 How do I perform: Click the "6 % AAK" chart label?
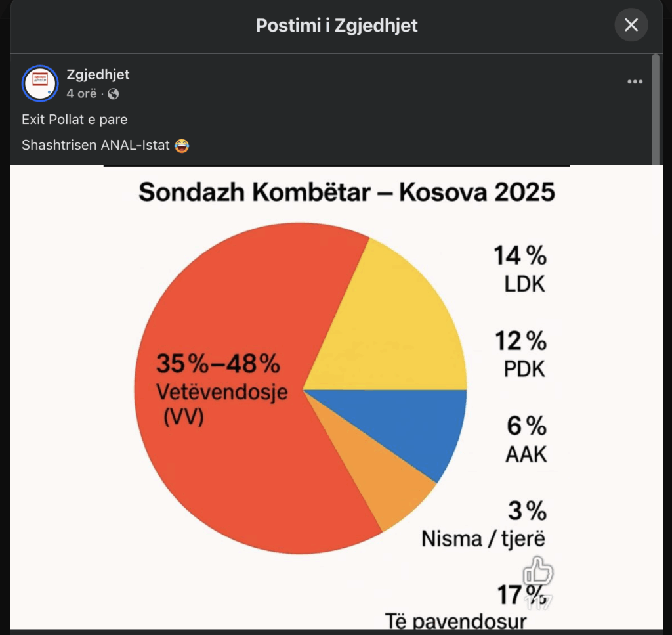[526, 440]
